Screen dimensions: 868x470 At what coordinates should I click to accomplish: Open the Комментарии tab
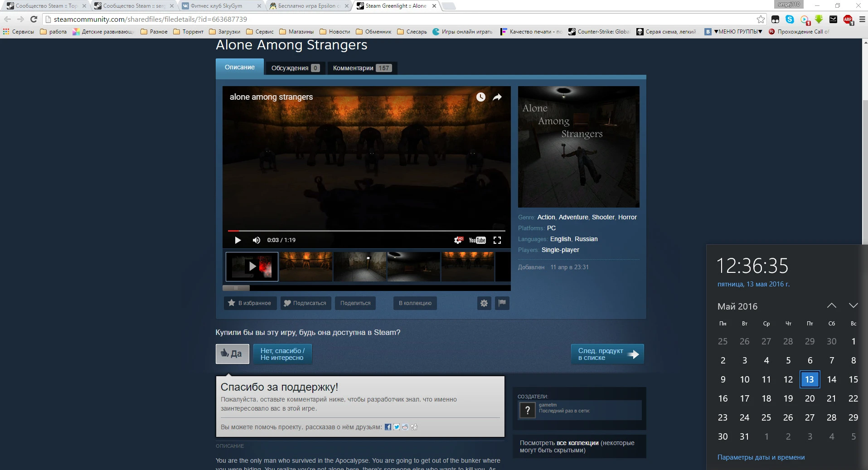click(x=362, y=68)
